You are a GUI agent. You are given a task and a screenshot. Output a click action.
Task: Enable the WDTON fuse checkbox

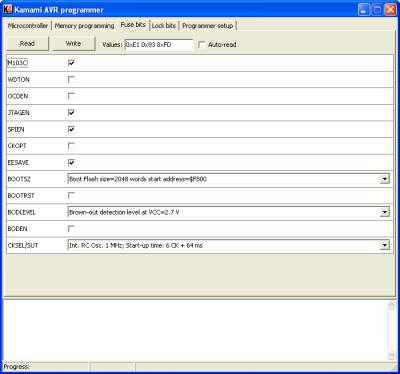click(x=71, y=79)
